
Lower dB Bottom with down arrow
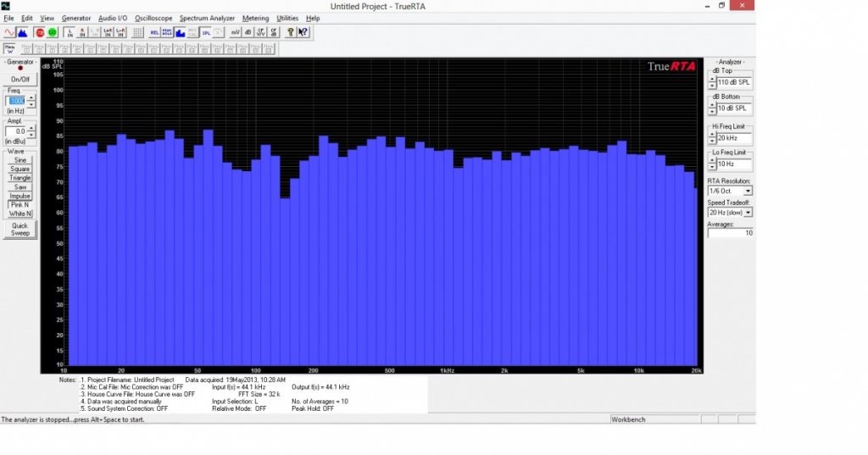(x=712, y=111)
